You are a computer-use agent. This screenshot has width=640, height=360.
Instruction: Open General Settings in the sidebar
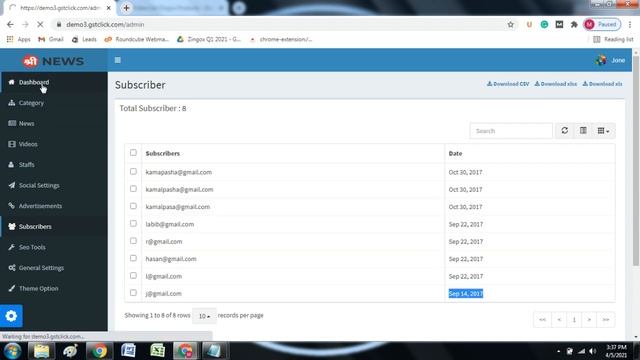pos(54,268)
